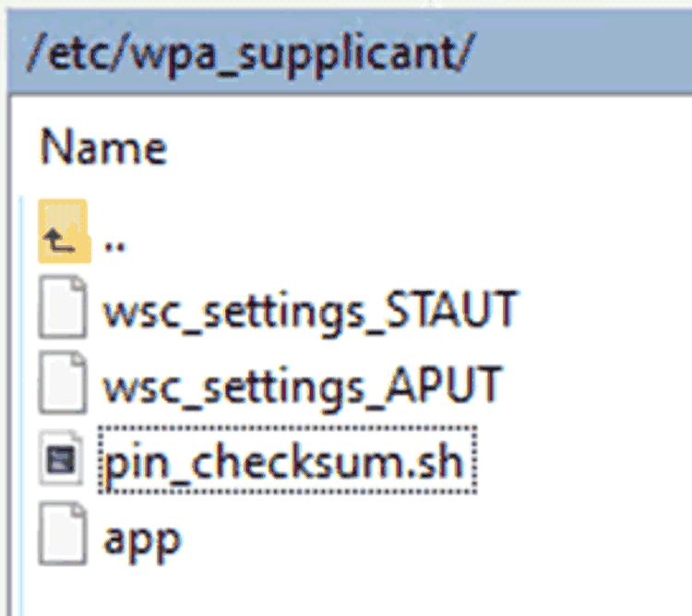The width and height of the screenshot is (692, 616).
Task: Sort files by the Name column header
Action: click(x=103, y=147)
